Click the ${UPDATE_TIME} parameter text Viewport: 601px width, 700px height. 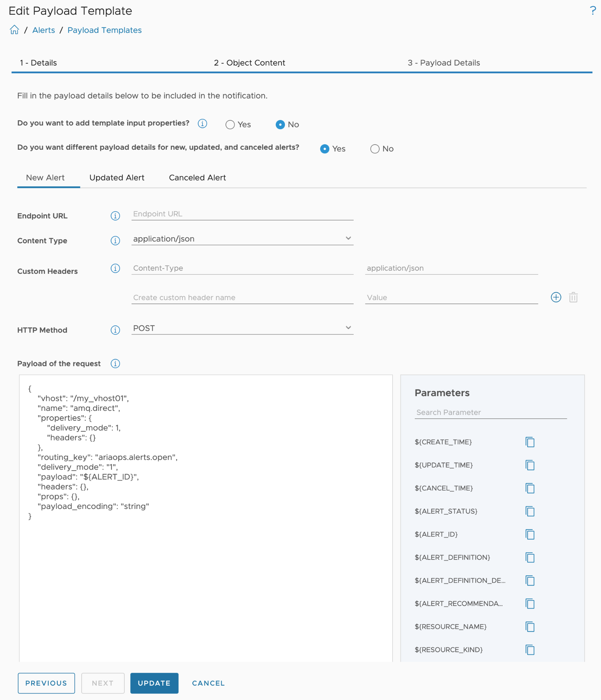pyautogui.click(x=443, y=465)
